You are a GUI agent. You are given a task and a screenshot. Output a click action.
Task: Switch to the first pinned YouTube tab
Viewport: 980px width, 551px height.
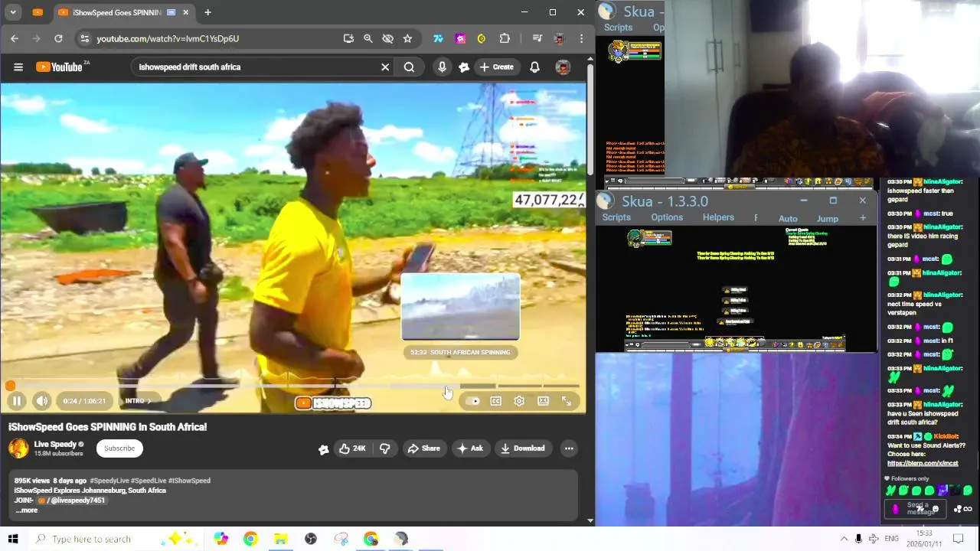[x=38, y=12]
